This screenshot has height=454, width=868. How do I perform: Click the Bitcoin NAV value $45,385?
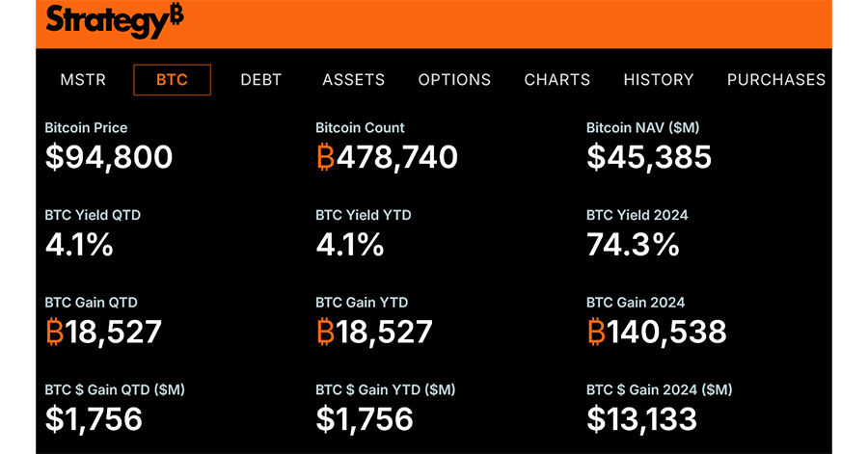click(649, 158)
